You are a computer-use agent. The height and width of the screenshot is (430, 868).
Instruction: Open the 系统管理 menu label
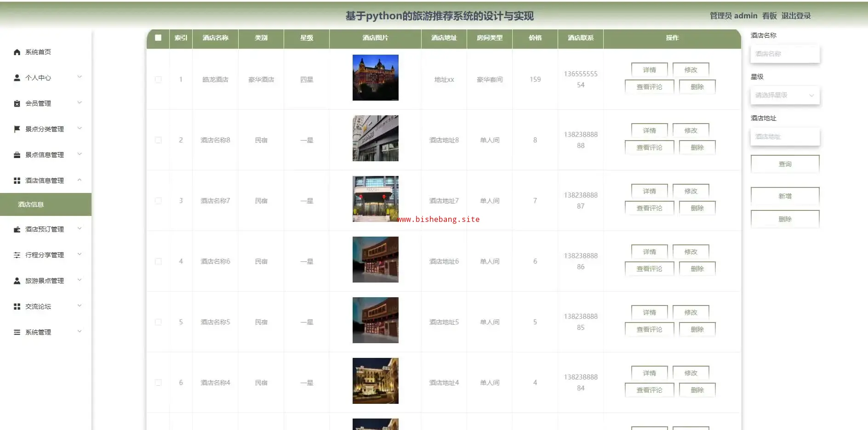pos(38,332)
